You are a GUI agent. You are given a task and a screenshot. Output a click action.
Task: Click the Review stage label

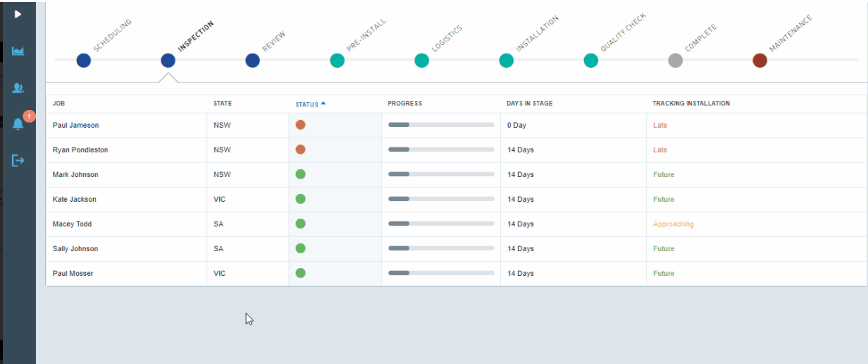tap(273, 41)
